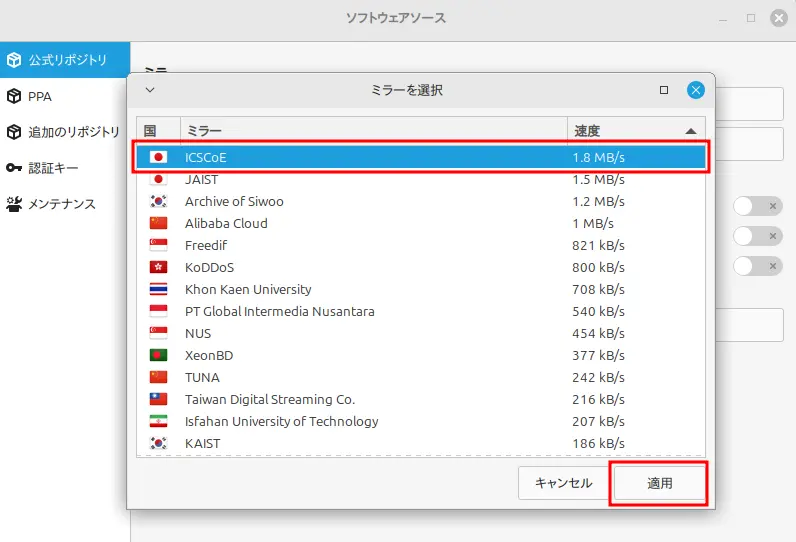
Task: Click the China flag beside TUNA
Action: [158, 378]
